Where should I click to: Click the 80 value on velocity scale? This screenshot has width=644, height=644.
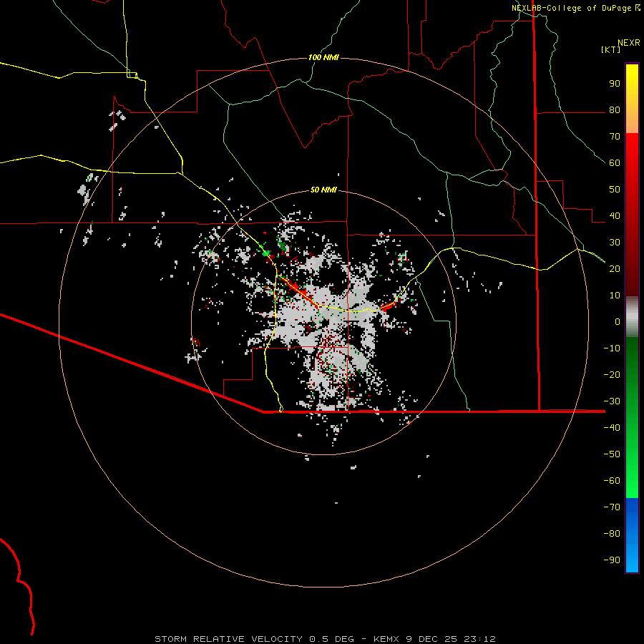click(615, 110)
